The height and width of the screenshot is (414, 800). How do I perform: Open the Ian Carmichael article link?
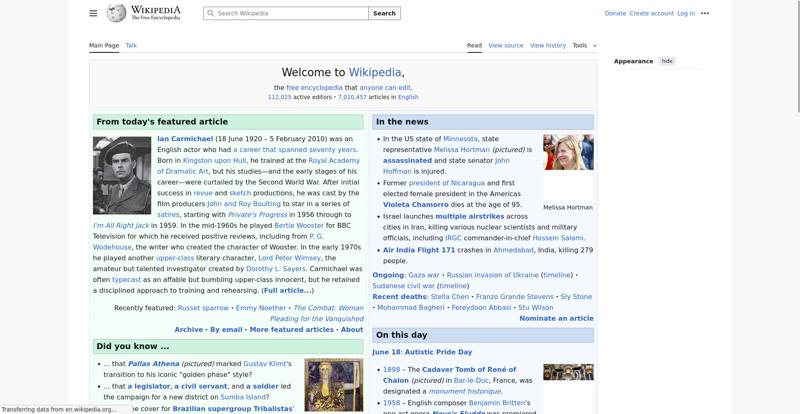point(185,139)
